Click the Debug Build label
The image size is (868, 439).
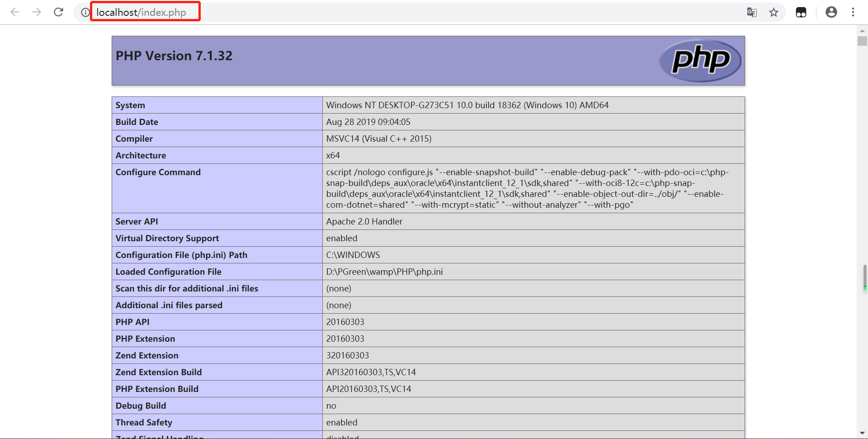pyautogui.click(x=141, y=406)
